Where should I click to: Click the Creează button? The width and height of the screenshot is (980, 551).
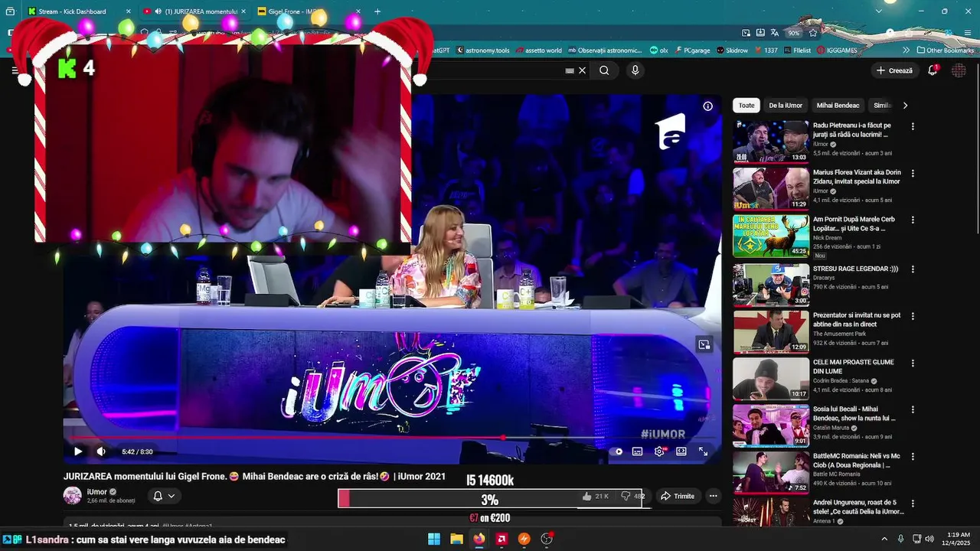tap(894, 70)
